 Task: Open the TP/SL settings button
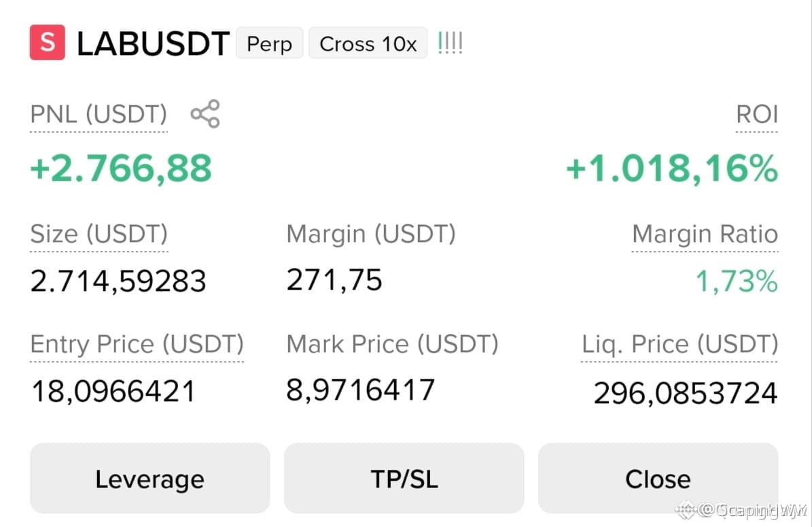click(x=404, y=478)
